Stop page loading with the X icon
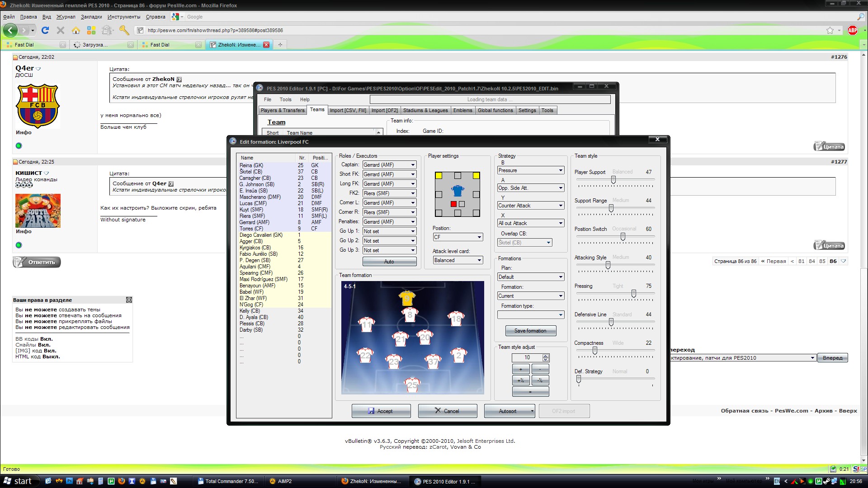The width and height of the screenshot is (868, 488). (60, 30)
